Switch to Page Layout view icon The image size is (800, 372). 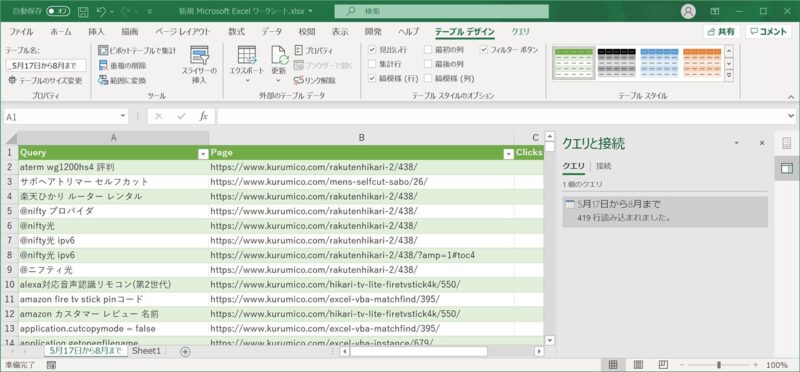coord(638,365)
